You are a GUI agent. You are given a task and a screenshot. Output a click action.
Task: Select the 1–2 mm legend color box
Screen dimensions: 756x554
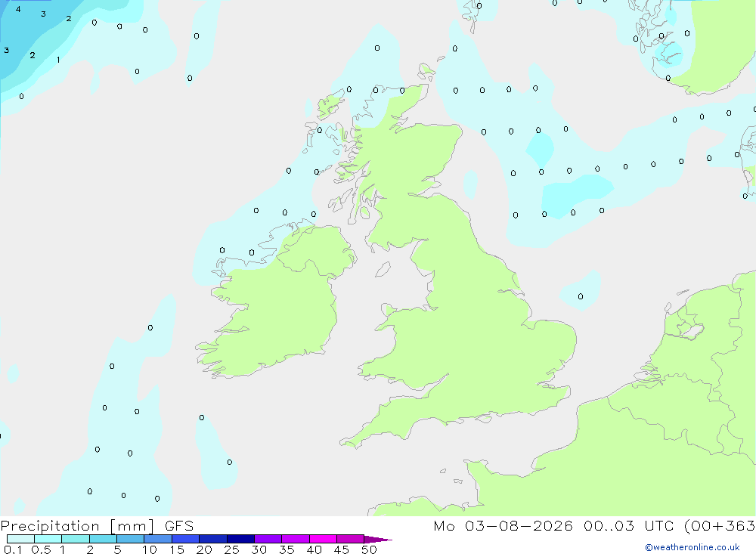tap(76, 539)
